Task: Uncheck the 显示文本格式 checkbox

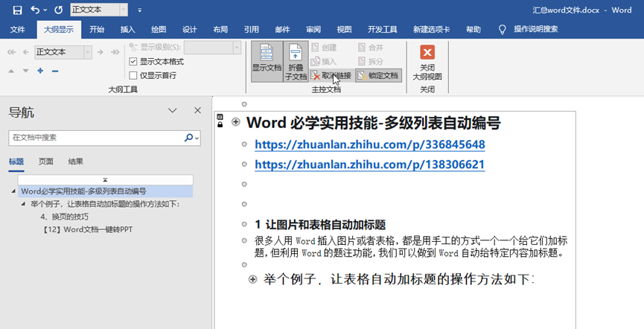Action: tap(133, 62)
